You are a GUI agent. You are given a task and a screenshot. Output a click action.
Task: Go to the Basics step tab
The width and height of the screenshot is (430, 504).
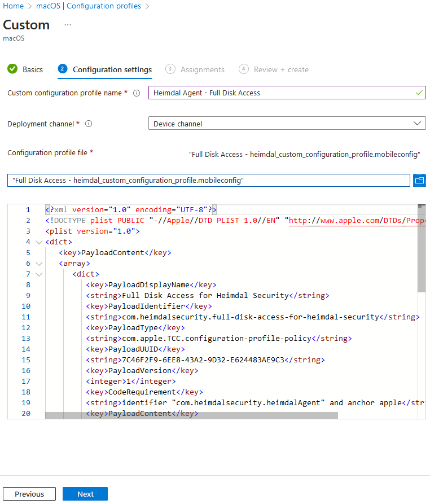point(25,69)
